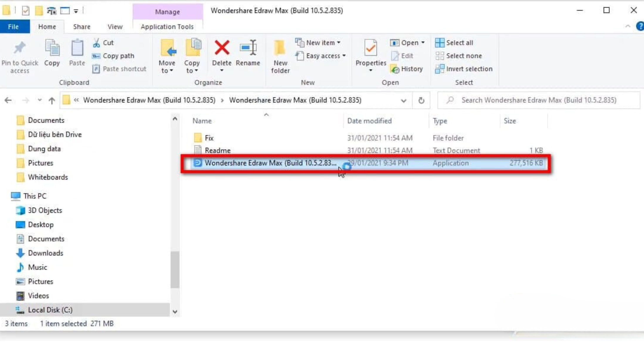Expand the address bar history chevron

[404, 101]
